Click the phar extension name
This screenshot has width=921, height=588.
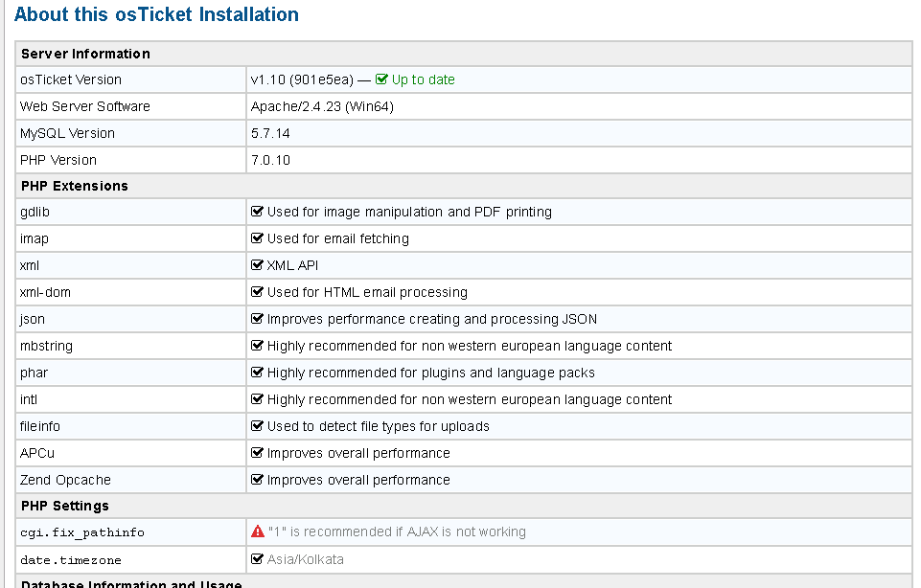(35, 373)
